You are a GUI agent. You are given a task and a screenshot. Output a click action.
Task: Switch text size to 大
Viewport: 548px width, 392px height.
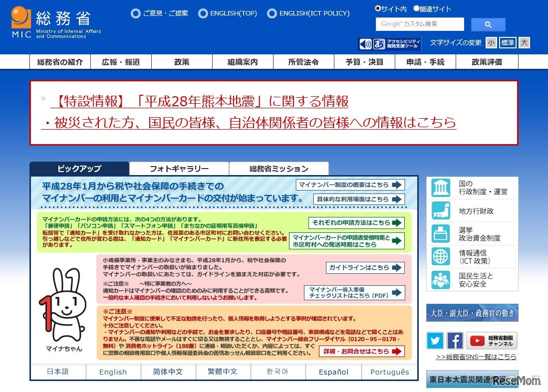click(x=524, y=42)
